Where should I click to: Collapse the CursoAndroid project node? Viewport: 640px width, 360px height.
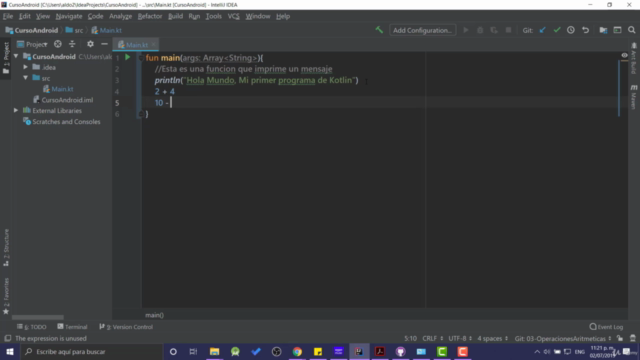pyautogui.click(x=16, y=56)
